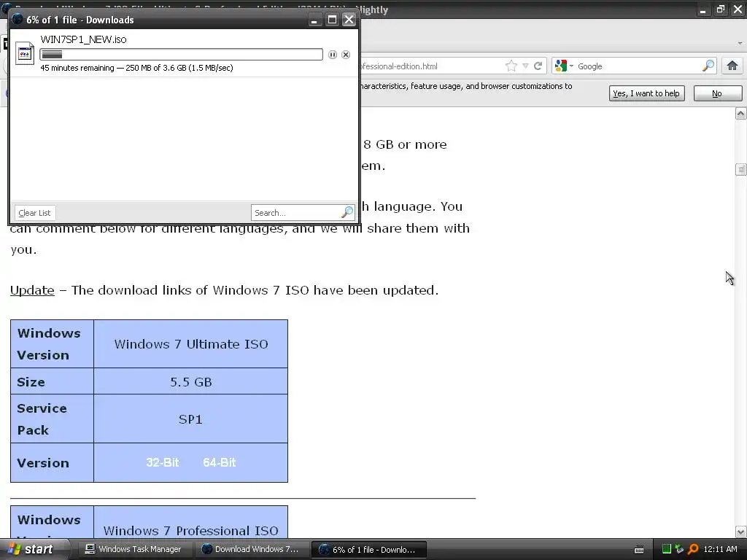The width and height of the screenshot is (747, 560).
Task: Click the 12:11 AM system clock
Action: (720, 549)
